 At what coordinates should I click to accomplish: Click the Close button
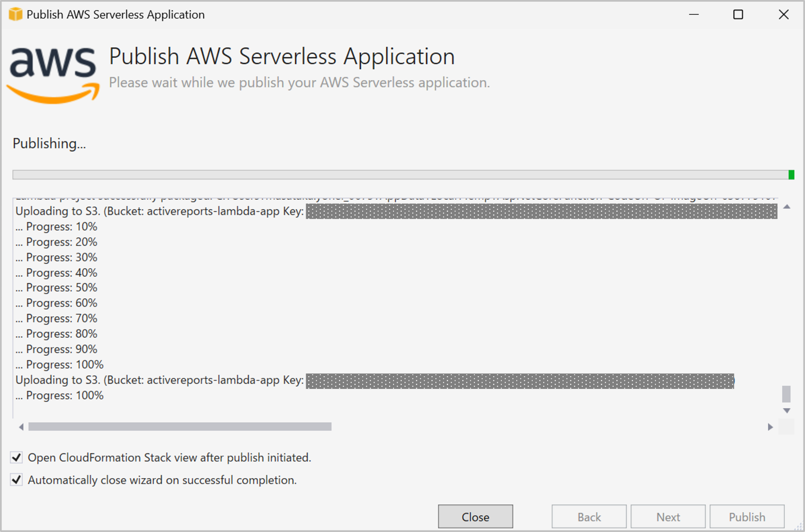coord(475,517)
